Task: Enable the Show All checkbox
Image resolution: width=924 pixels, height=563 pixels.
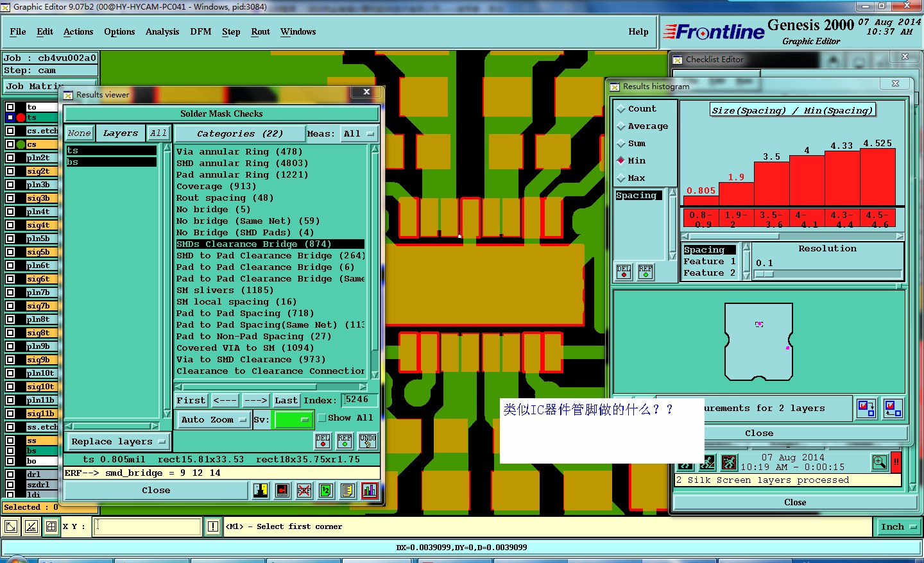Action: [322, 417]
